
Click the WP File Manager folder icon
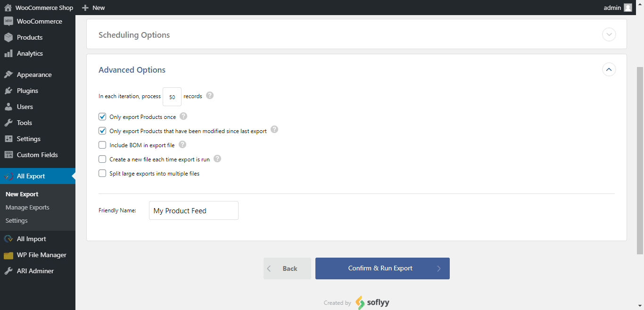coord(8,255)
